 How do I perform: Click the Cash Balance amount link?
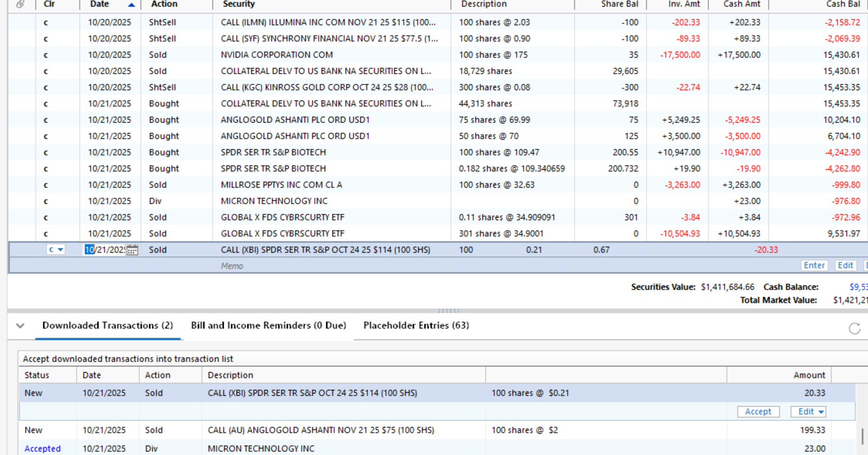pos(858,287)
